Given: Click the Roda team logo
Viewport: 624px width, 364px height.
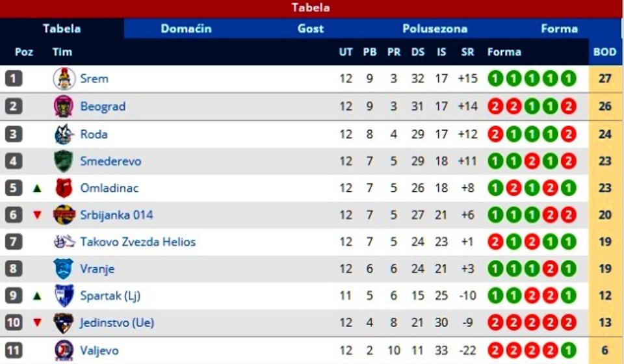Looking at the screenshot, I should [x=64, y=134].
